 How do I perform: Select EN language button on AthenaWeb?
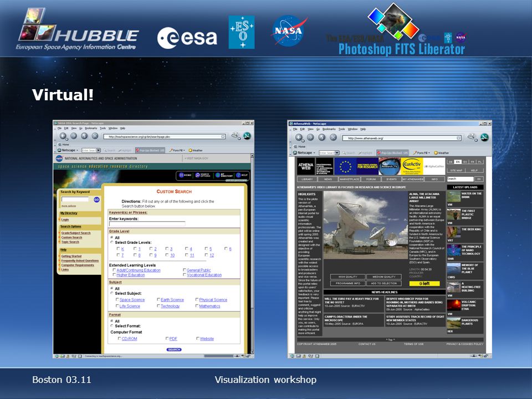[458, 162]
